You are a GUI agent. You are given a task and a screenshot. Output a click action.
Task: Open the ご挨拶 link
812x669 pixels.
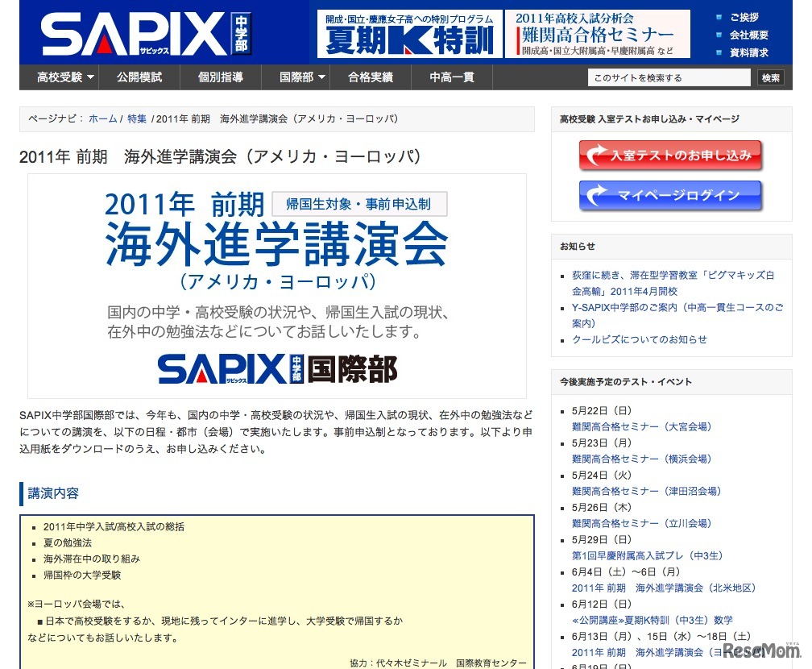pos(744,17)
